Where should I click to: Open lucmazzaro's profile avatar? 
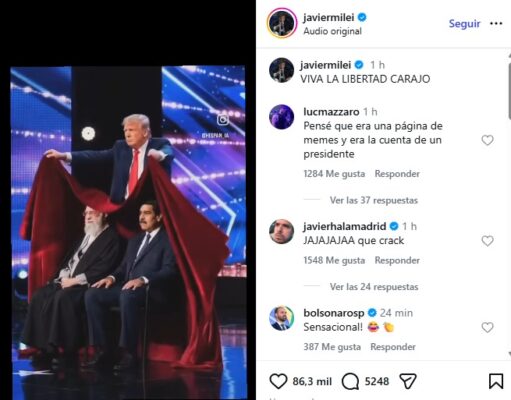coord(282,117)
